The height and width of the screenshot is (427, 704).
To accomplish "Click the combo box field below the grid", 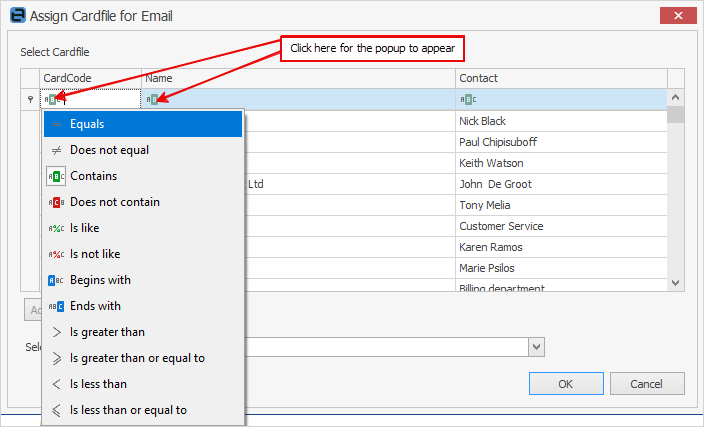I will 386,347.
